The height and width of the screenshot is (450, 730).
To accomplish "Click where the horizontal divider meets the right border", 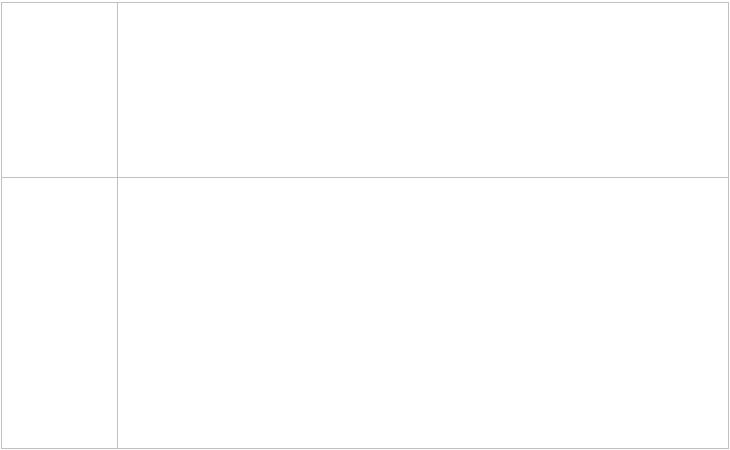I will click(729, 177).
